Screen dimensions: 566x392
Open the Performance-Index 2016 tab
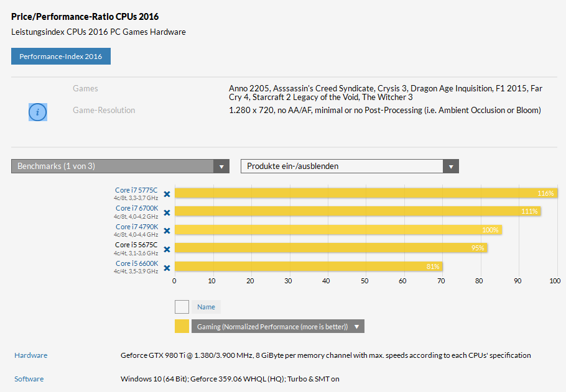pos(61,57)
